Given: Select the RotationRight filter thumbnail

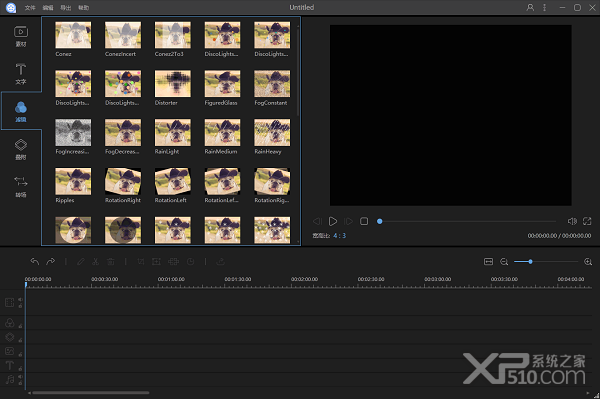Looking at the screenshot, I should [123, 181].
